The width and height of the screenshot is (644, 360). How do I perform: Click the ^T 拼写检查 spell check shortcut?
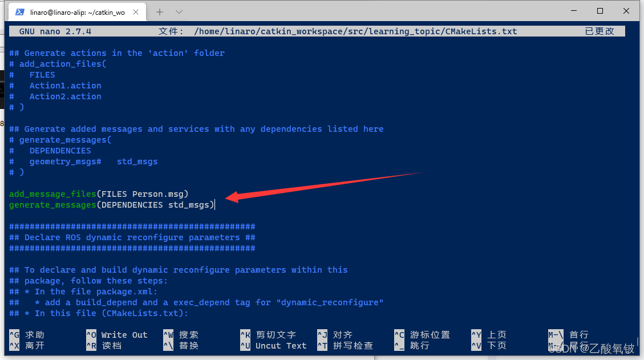(x=345, y=346)
